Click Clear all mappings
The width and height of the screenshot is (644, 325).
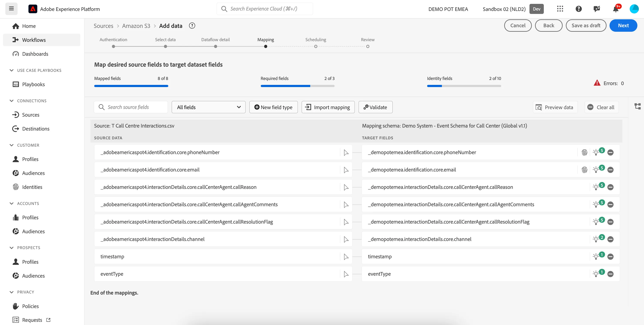tap(601, 107)
